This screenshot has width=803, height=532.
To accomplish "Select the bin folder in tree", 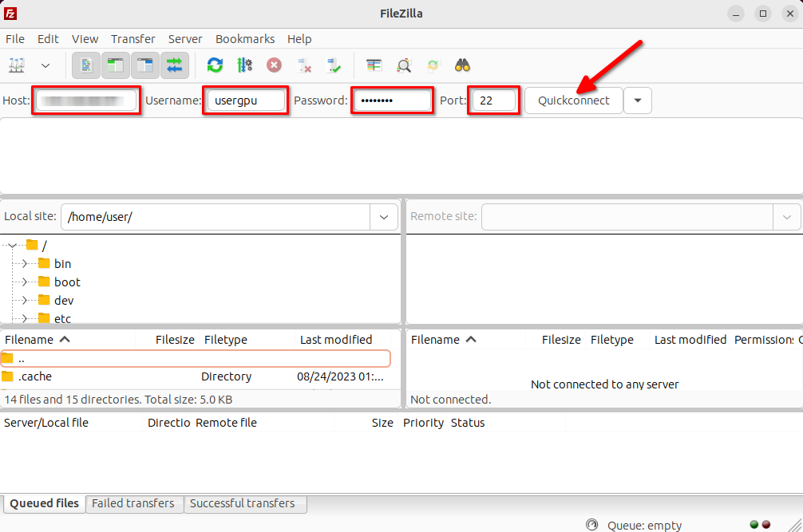I will 55,263.
